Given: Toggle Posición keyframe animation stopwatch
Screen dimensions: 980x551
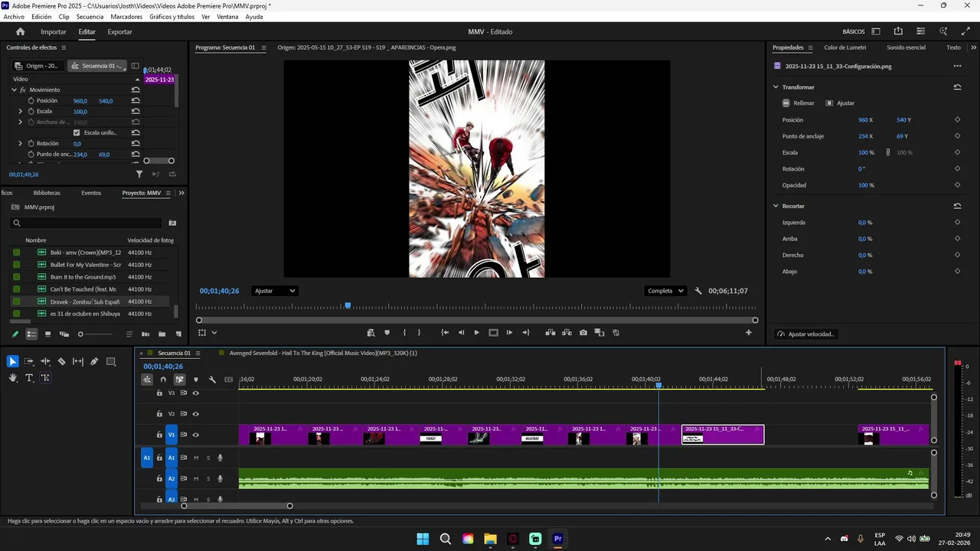Looking at the screenshot, I should tap(31, 100).
